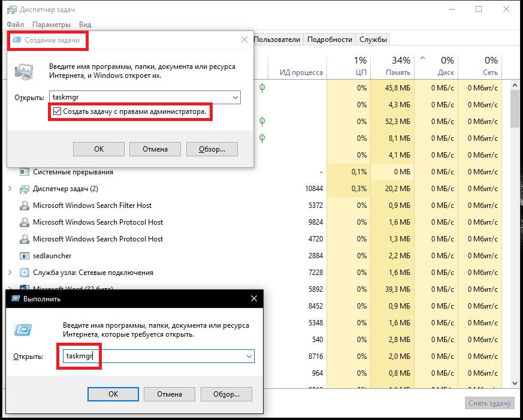This screenshot has height=420, width=523.
Task: Open dropdown of Открыть field in Создание задачи
Action: click(x=235, y=98)
